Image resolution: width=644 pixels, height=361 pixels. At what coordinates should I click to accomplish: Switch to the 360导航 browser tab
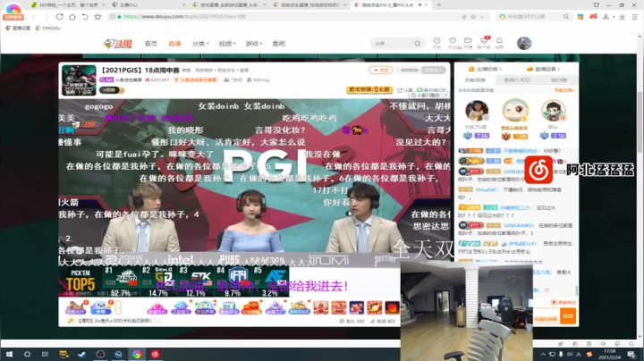(68, 5)
